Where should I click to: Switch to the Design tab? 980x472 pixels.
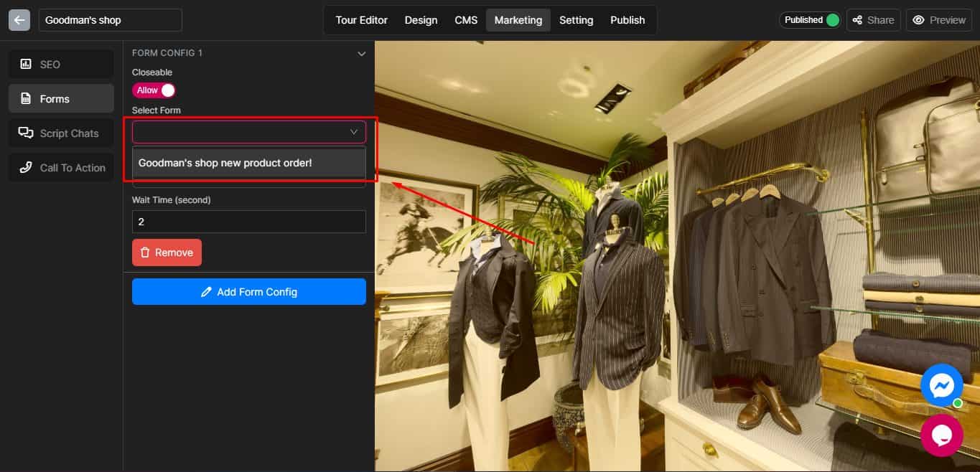pos(421,20)
